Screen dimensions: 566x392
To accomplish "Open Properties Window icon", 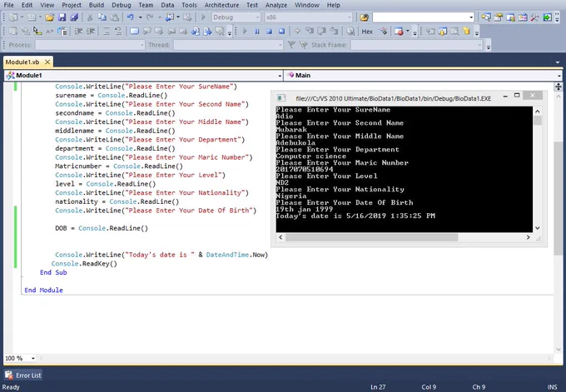I will 498,17.
